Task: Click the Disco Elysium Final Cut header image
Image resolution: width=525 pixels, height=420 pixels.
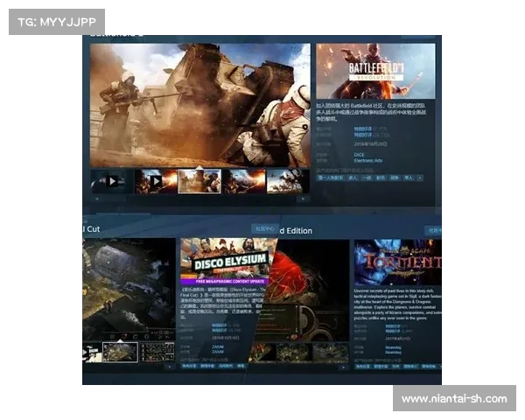Action: (227, 262)
